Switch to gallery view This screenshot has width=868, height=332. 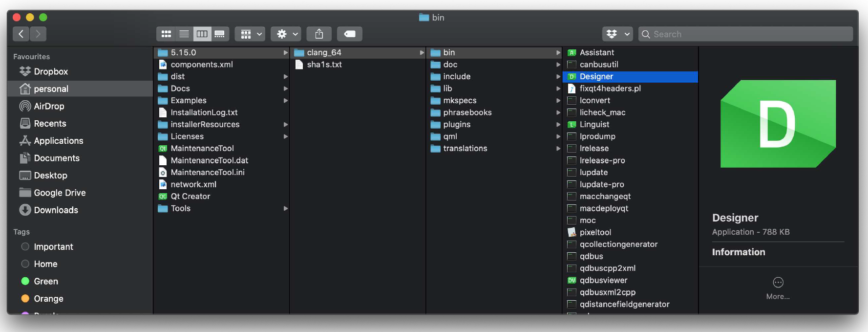pos(220,34)
